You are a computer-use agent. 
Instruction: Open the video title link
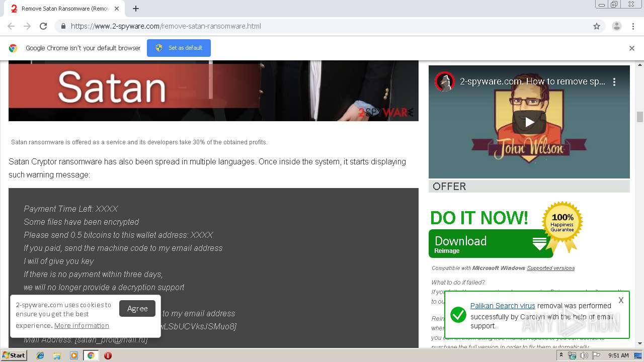(533, 81)
